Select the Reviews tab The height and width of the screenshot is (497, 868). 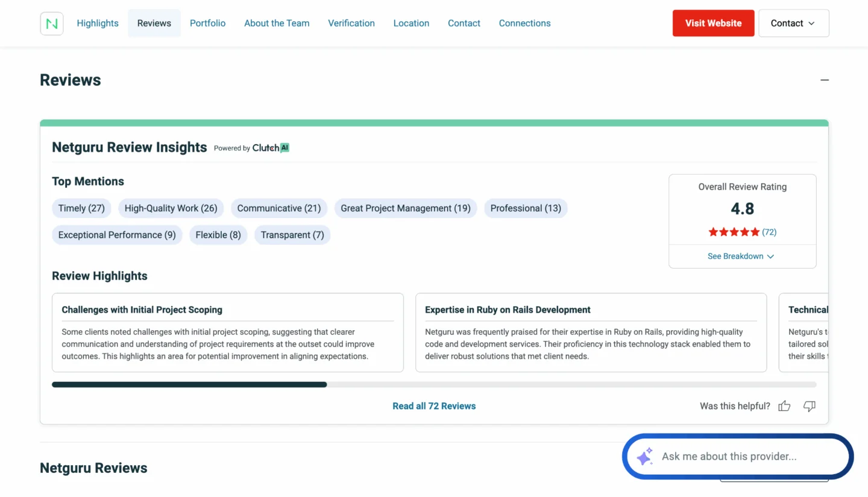pyautogui.click(x=154, y=23)
